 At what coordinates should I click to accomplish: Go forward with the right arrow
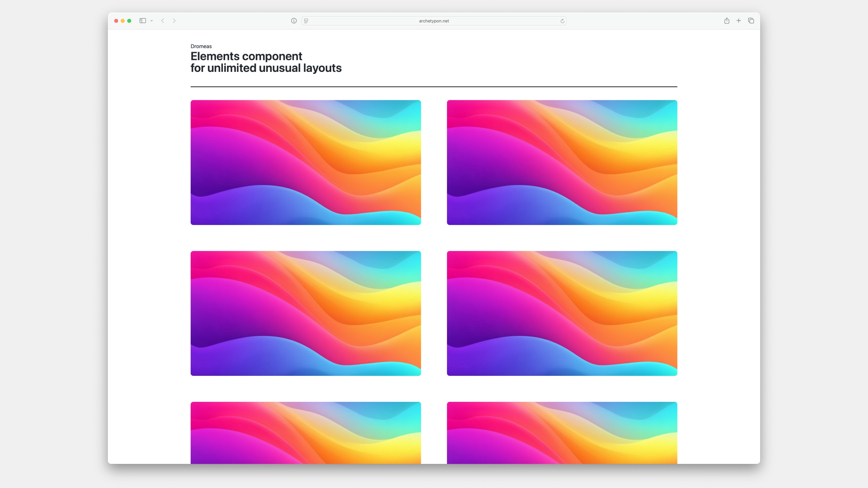[x=174, y=21]
